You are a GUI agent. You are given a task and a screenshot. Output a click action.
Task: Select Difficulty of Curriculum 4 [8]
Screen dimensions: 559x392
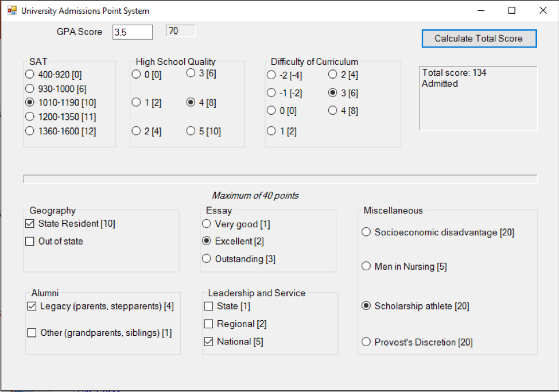333,111
